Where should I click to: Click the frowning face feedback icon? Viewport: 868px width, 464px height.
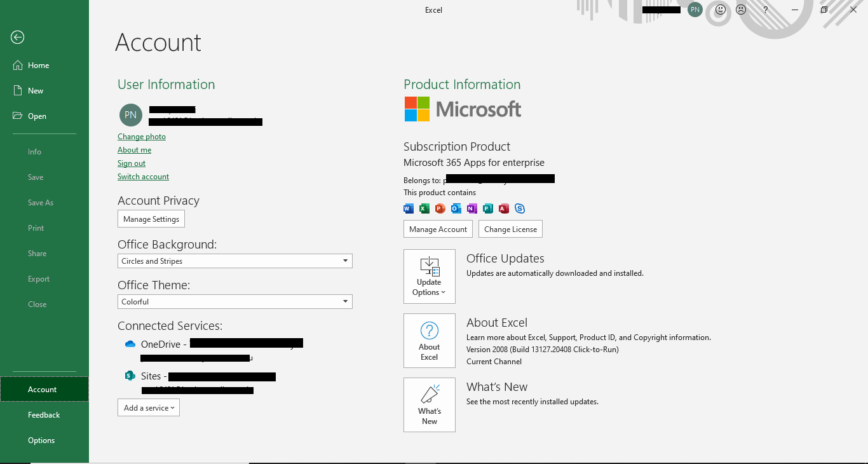741,10
